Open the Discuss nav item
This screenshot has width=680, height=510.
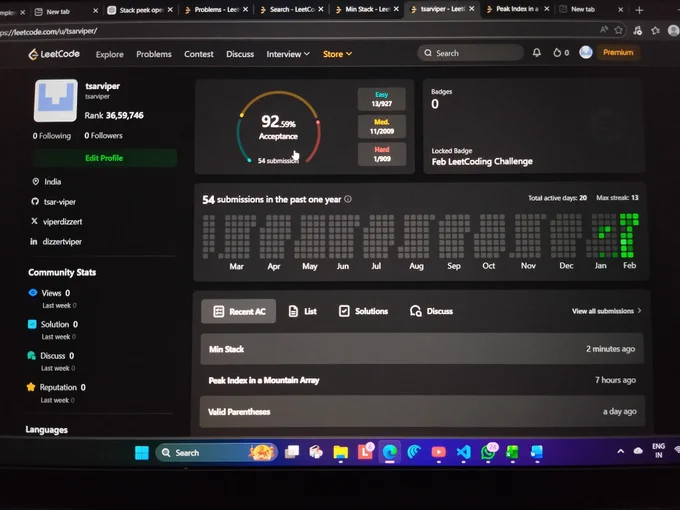[240, 54]
